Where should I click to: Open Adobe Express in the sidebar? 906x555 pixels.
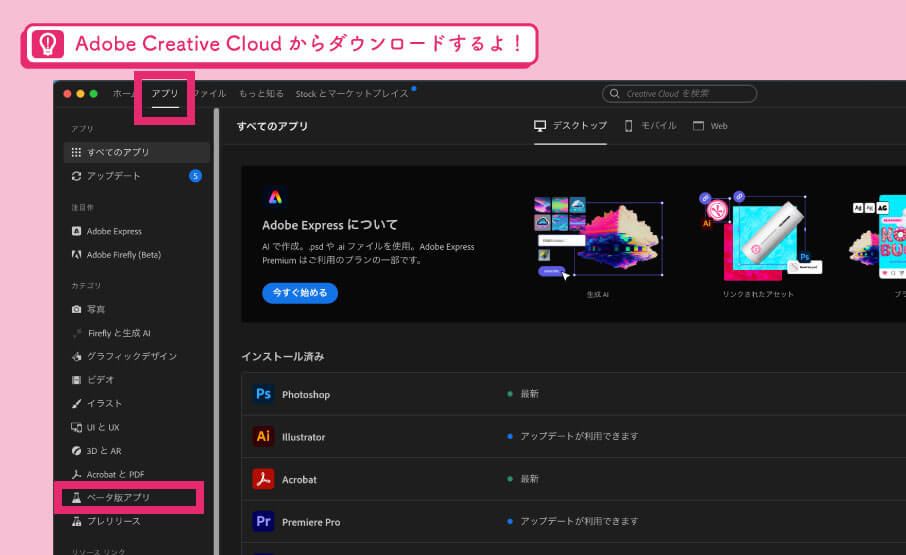[114, 231]
